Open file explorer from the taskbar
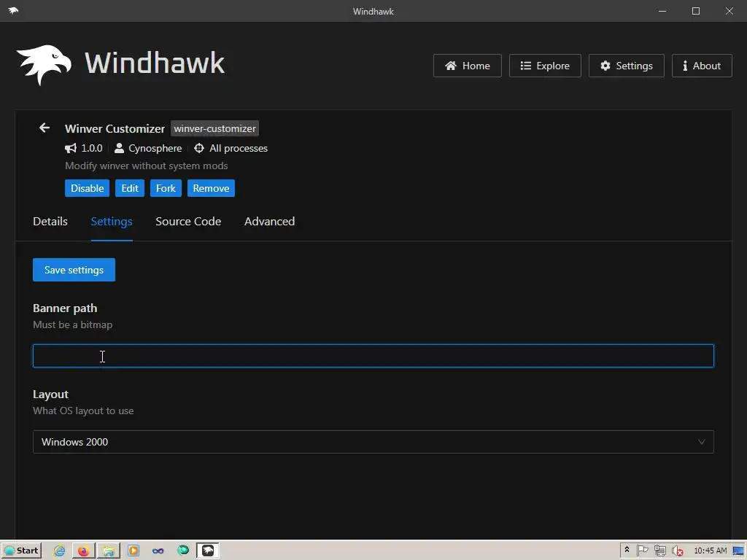Viewport: 747px width, 560px height. pyautogui.click(x=109, y=551)
